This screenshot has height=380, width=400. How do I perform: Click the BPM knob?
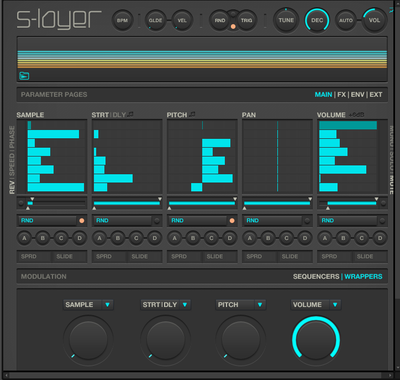[122, 21]
